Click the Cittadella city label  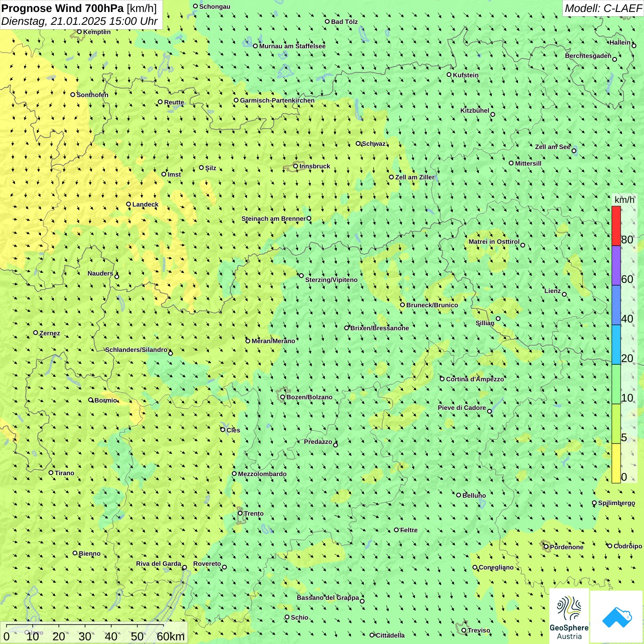[390, 635]
